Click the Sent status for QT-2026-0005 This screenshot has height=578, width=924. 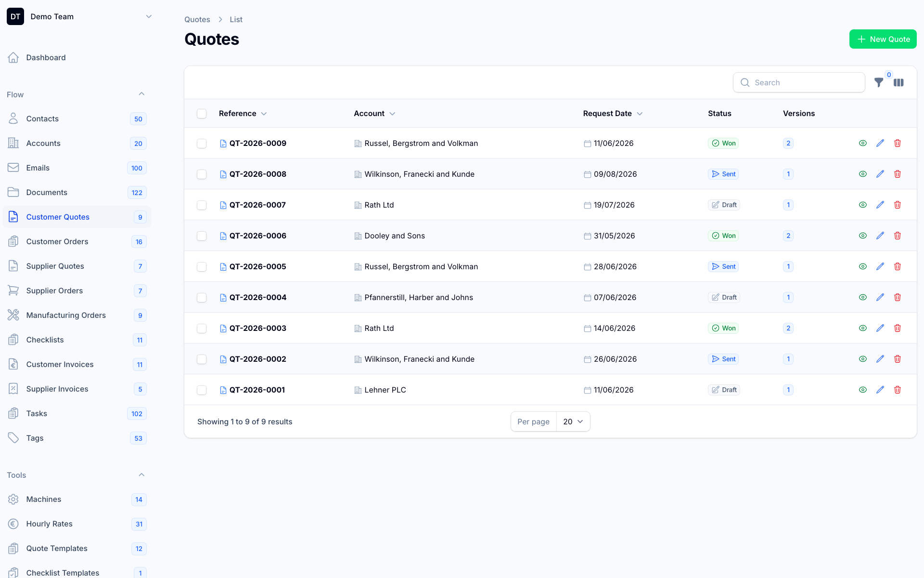[x=723, y=266]
